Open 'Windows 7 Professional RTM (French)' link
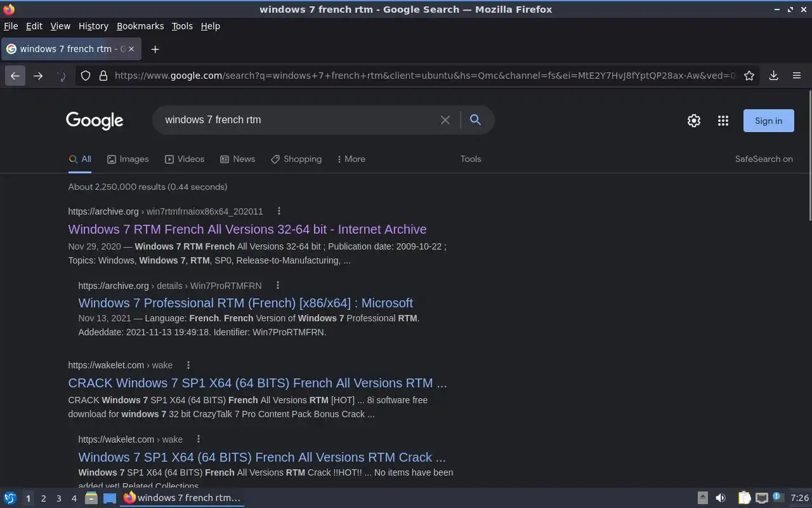 pos(246,303)
